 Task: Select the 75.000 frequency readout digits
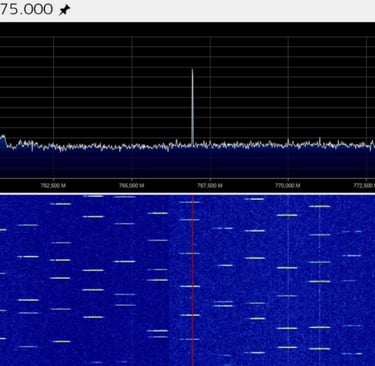pos(26,9)
